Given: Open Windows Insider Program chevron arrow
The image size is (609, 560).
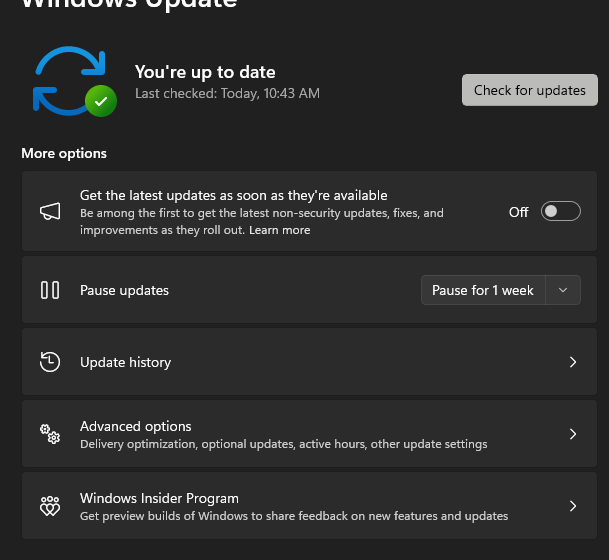Looking at the screenshot, I should click(572, 506).
